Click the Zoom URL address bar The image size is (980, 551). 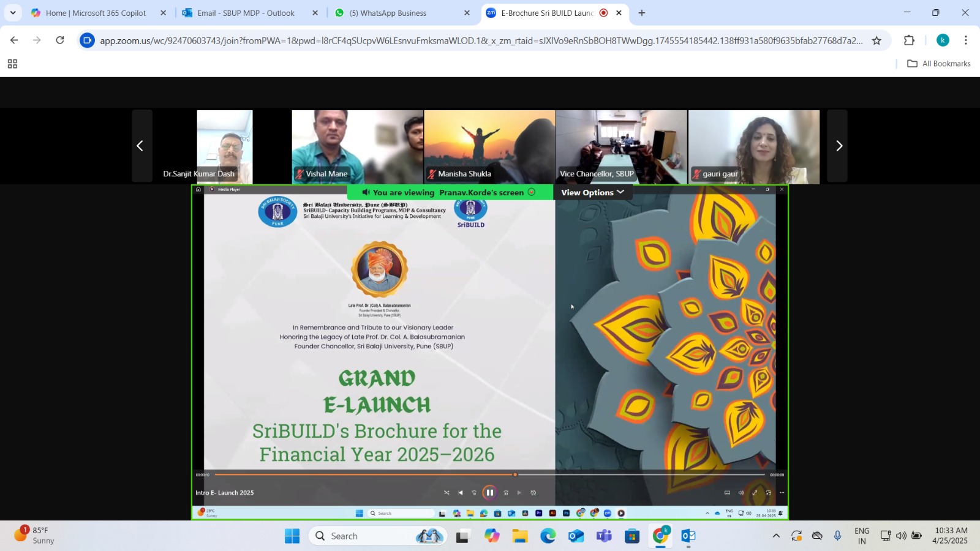point(481,40)
